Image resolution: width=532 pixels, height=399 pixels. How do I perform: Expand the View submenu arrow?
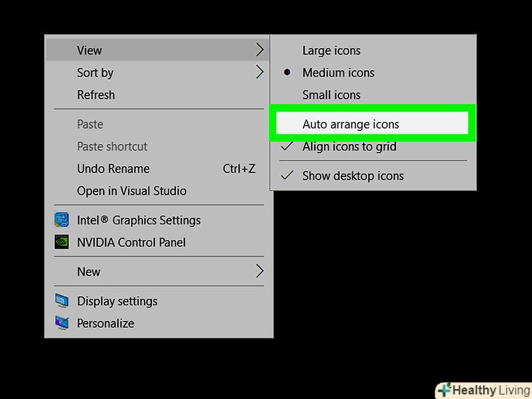[259, 50]
